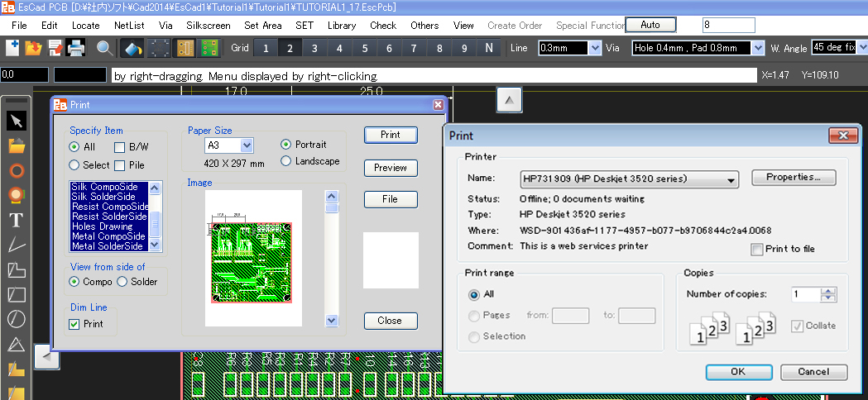Image resolution: width=868 pixels, height=400 pixels.
Task: Select the arrow pointer tool
Action: pyautogui.click(x=17, y=121)
